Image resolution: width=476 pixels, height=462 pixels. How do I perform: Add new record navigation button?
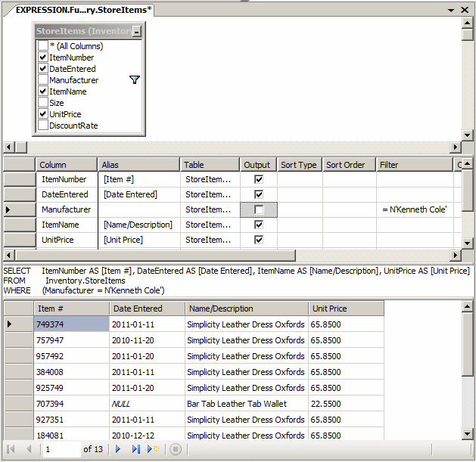click(154, 449)
